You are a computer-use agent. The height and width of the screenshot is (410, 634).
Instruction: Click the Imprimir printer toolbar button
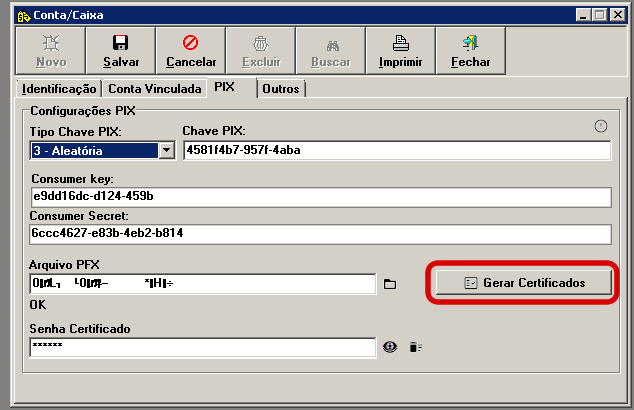(400, 51)
